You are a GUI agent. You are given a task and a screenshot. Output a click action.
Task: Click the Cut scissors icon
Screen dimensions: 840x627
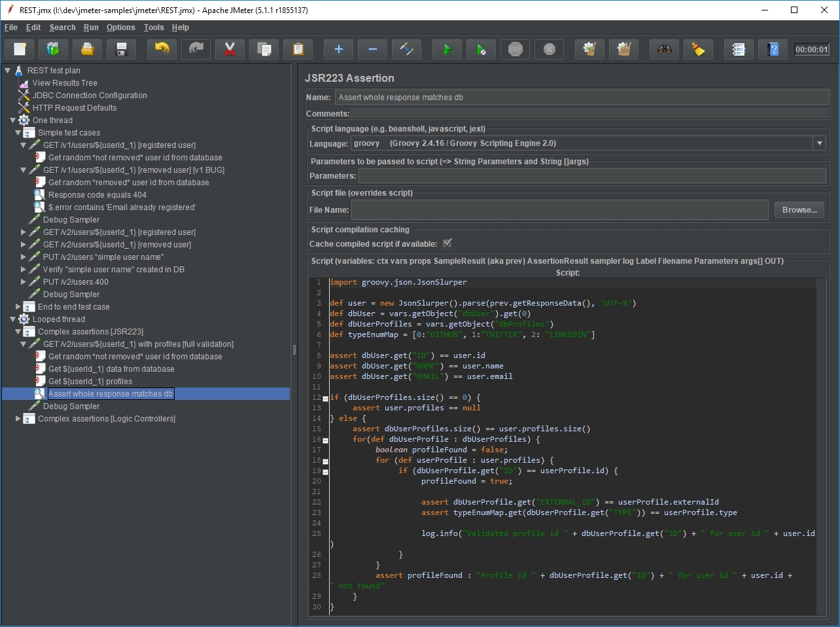pos(230,49)
